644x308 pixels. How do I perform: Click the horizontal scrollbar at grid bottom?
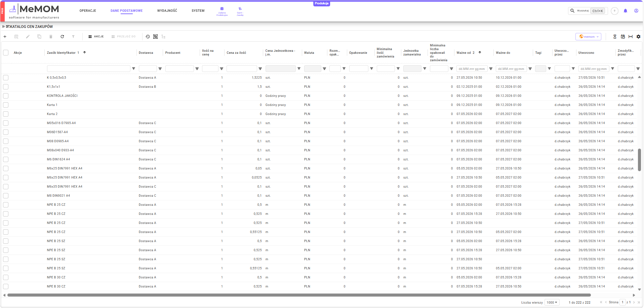299,295
